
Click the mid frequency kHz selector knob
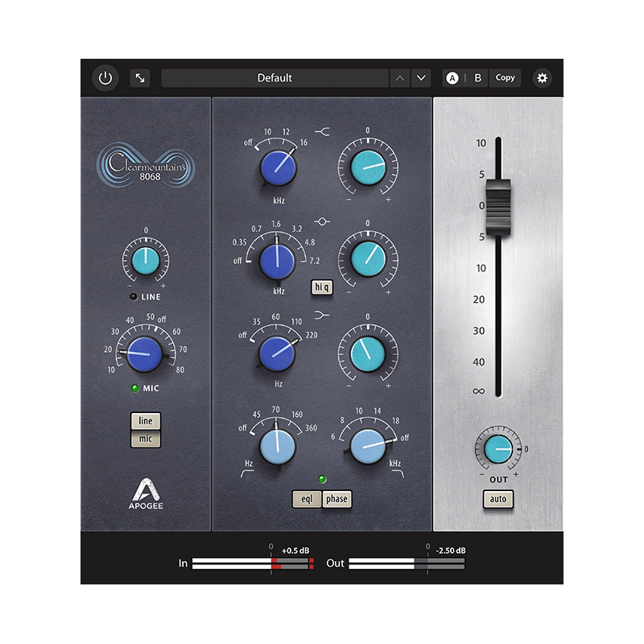click(277, 261)
